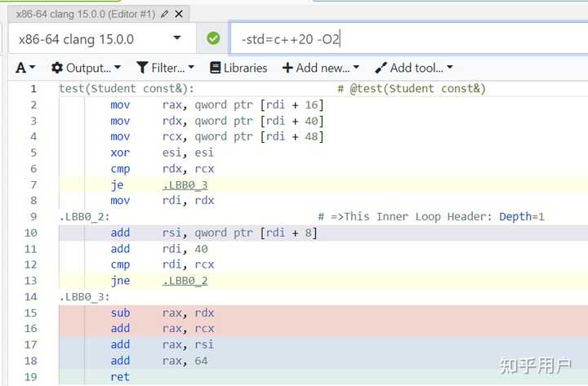Click the red highlighted sub rax, rdx line
588x386 pixels.
tap(323, 313)
